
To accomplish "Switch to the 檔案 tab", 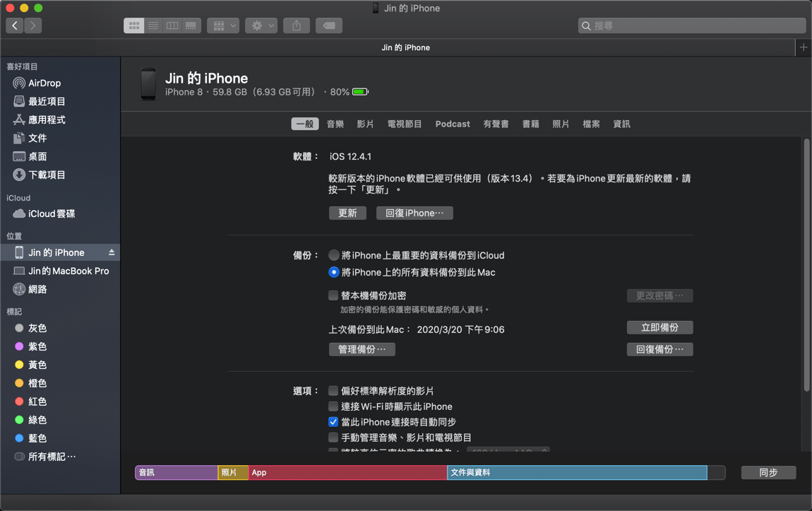I will pos(591,124).
